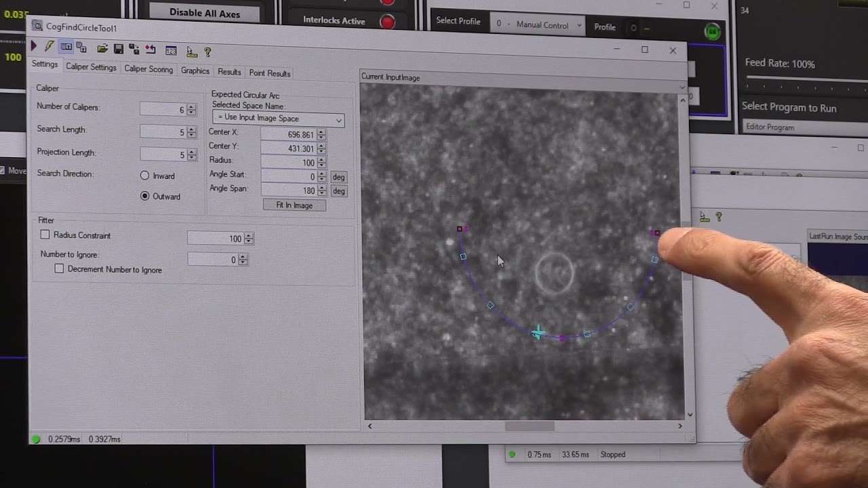The width and height of the screenshot is (868, 488).
Task: Select the Outward search direction
Action: (144, 196)
